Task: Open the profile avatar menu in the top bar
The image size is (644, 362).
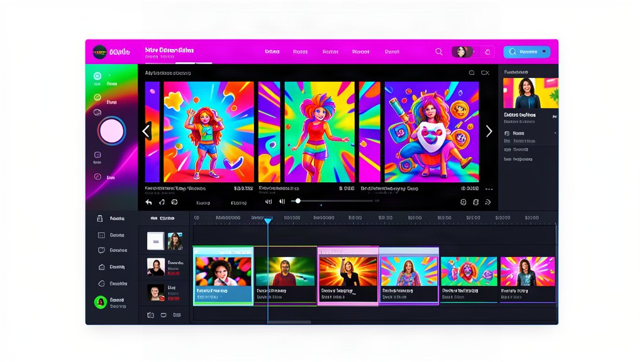Action: (462, 52)
